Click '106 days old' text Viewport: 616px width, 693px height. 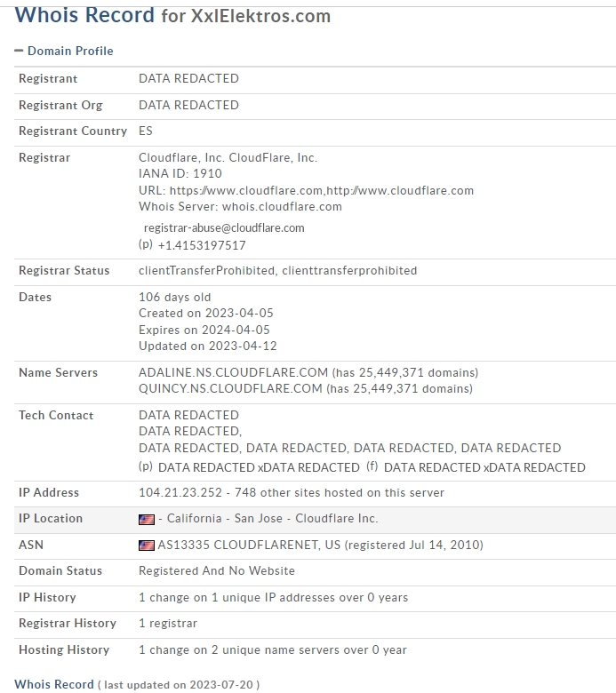[175, 298]
